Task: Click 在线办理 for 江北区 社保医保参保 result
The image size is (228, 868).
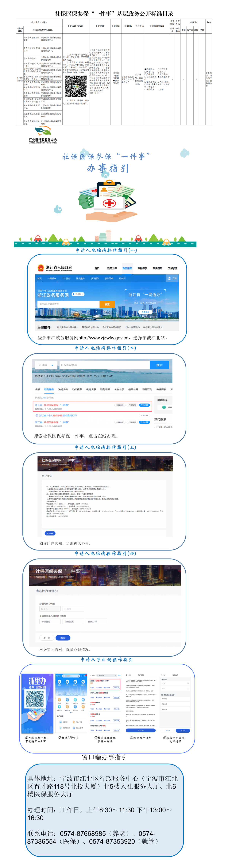Action: click(144, 405)
